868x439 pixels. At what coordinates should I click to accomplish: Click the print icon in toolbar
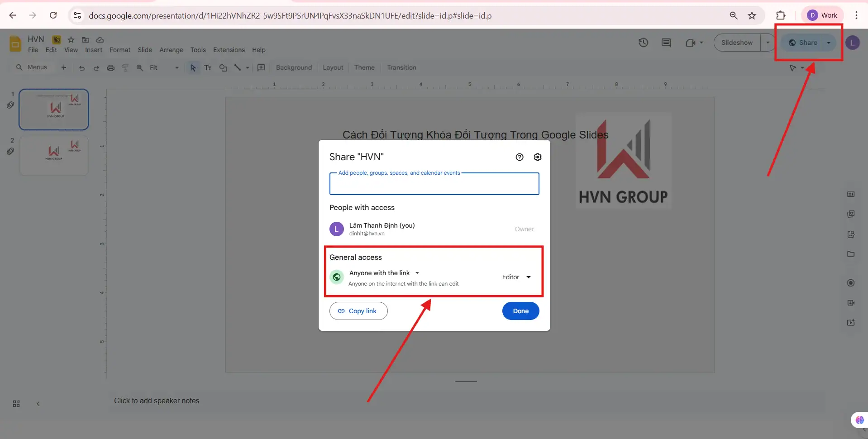111,68
